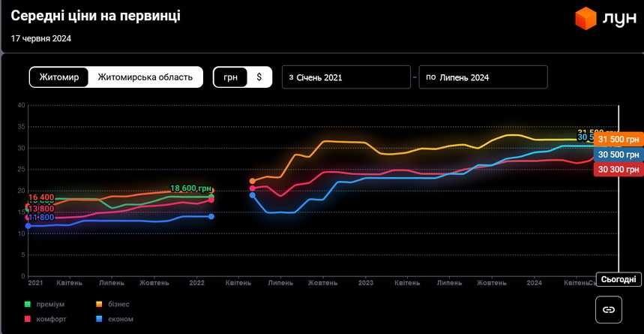Click the blue 30 500 грн price tag
The image size is (644, 334).
point(619,155)
